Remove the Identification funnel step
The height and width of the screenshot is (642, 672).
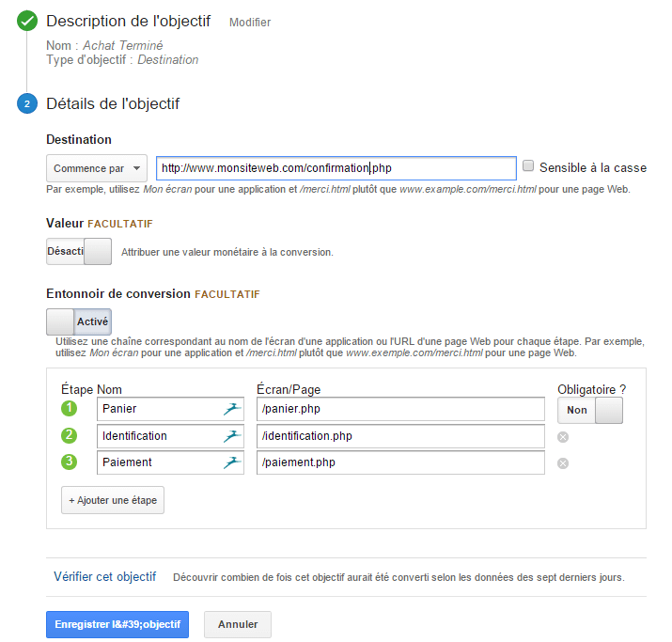pos(563,436)
